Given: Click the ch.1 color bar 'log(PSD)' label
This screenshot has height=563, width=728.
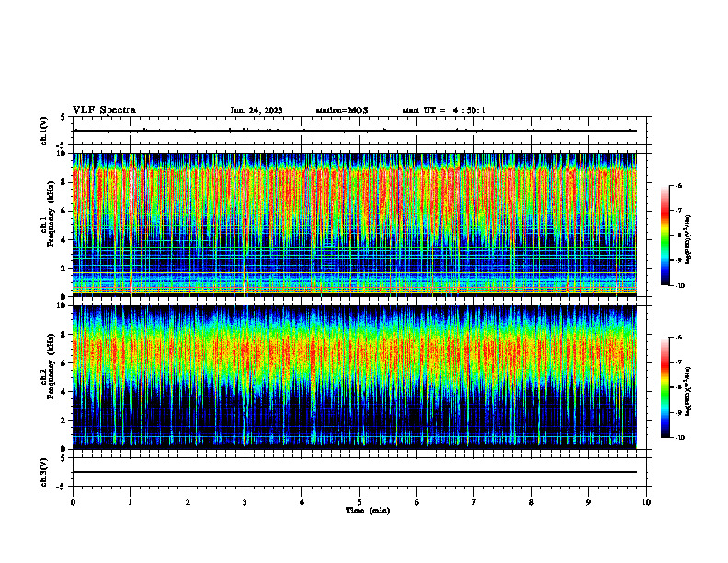Looking at the screenshot, I should 688,240.
